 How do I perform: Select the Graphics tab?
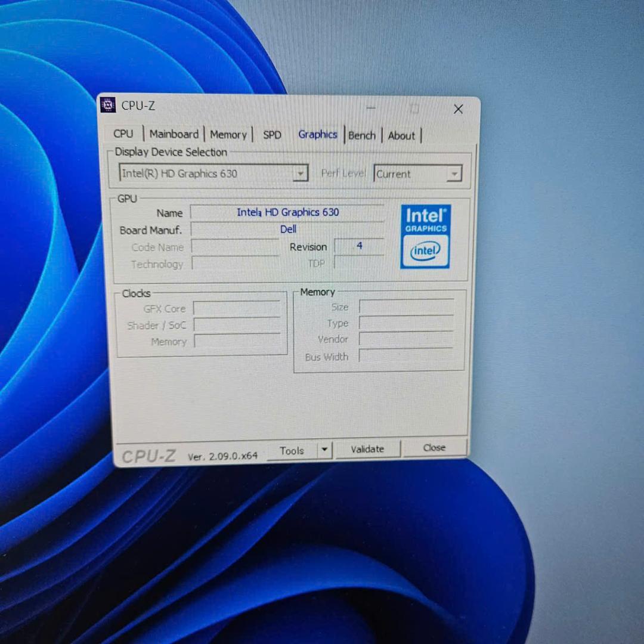[x=317, y=134]
